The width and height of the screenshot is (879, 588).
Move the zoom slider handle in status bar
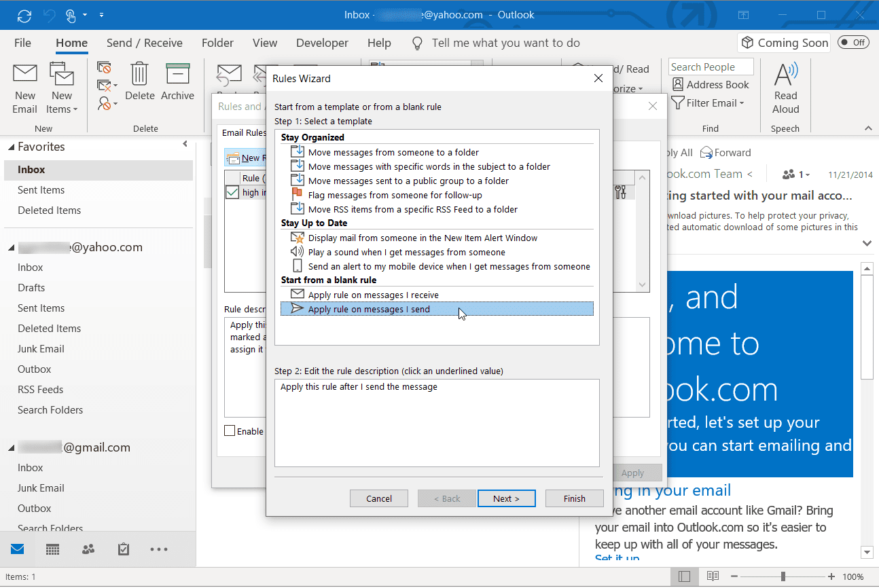[x=783, y=576]
